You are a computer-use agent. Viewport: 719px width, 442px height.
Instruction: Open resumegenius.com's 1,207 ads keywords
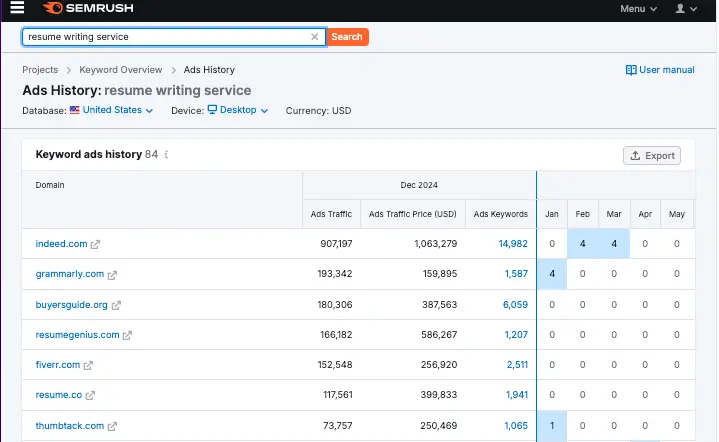click(516, 335)
